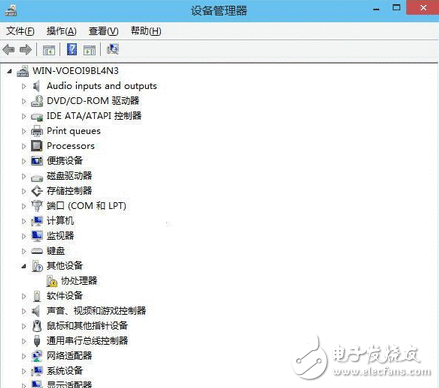
Task: Click the action pane toolbar icon
Action: (89, 50)
